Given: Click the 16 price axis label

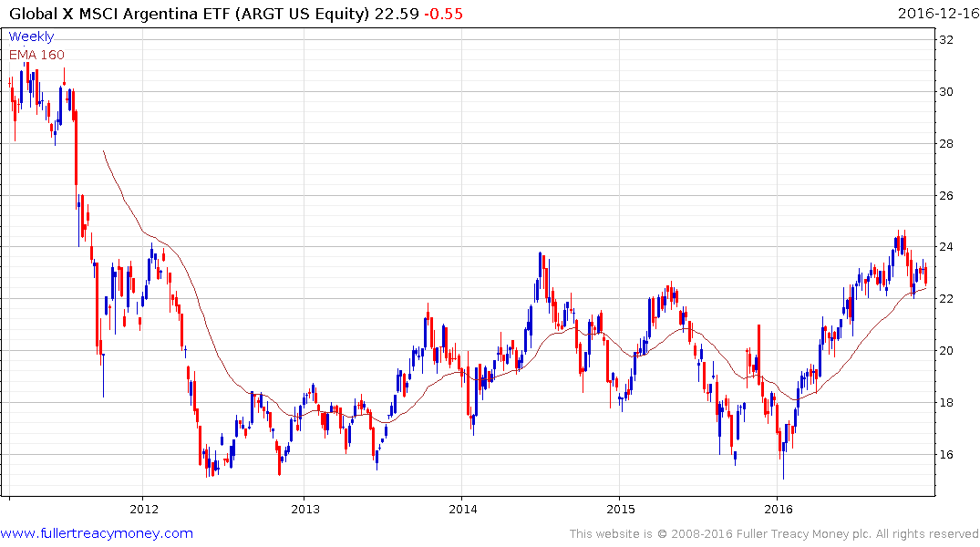Looking at the screenshot, I should coord(946,455).
